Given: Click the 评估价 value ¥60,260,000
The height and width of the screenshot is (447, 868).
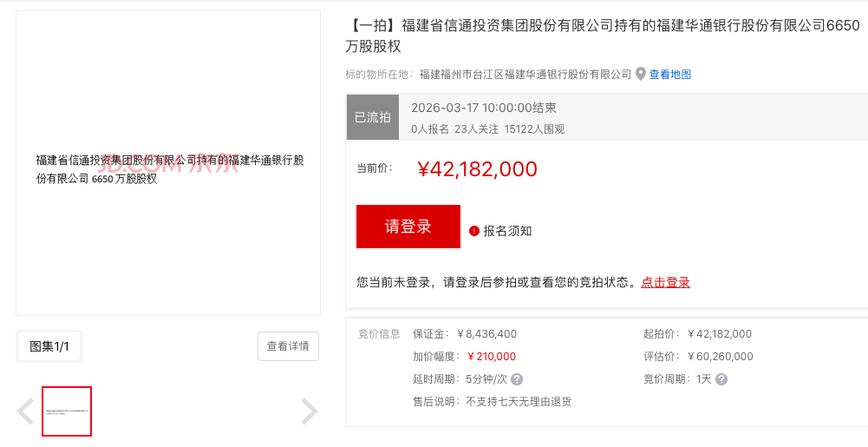Looking at the screenshot, I should (x=720, y=357).
